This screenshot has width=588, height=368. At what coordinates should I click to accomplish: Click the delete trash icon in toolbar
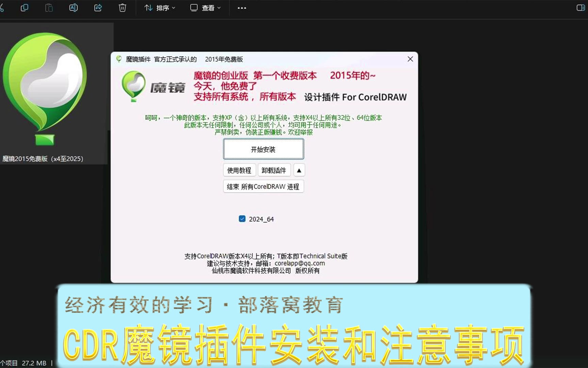(122, 8)
